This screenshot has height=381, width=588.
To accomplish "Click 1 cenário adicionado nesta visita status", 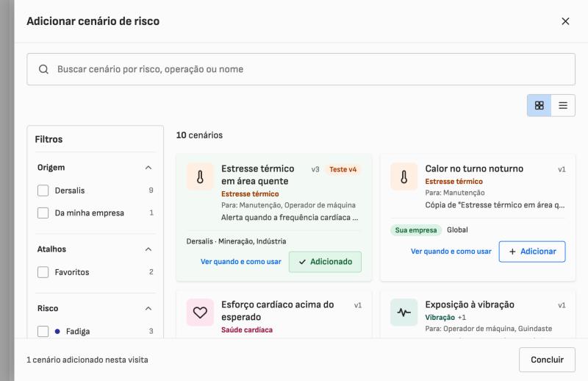I will [87, 360].
